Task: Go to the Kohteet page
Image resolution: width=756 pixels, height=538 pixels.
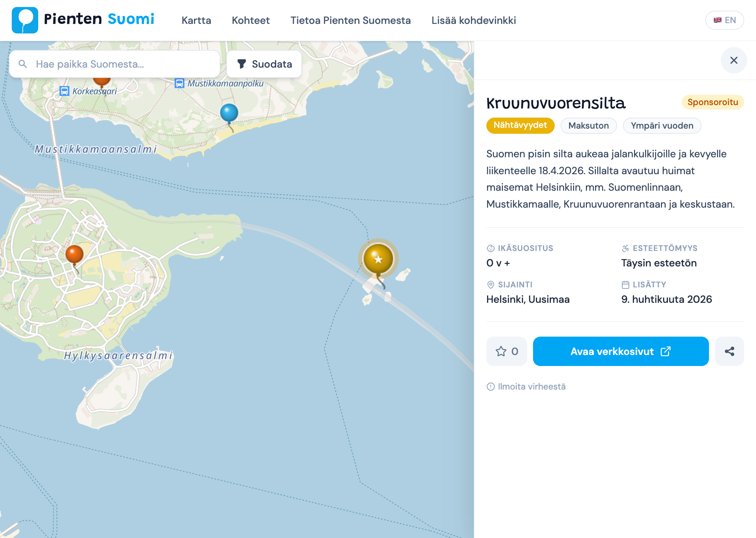Action: point(251,20)
